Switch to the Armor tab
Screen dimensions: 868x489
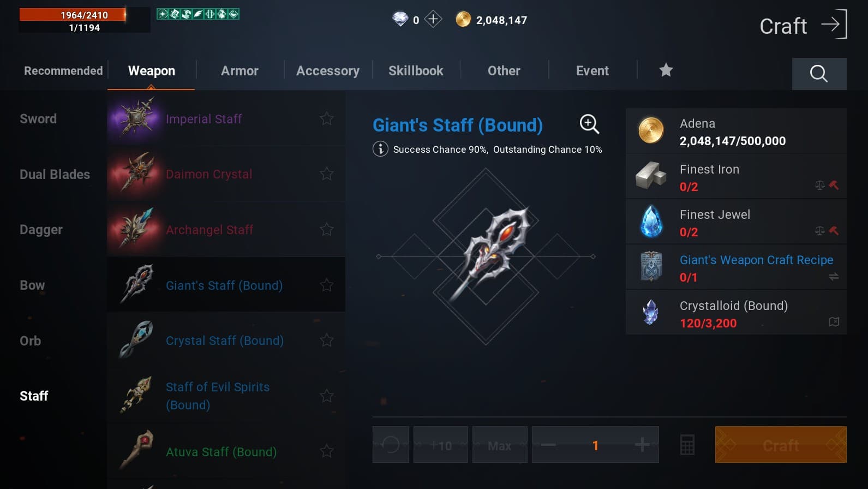coord(240,71)
